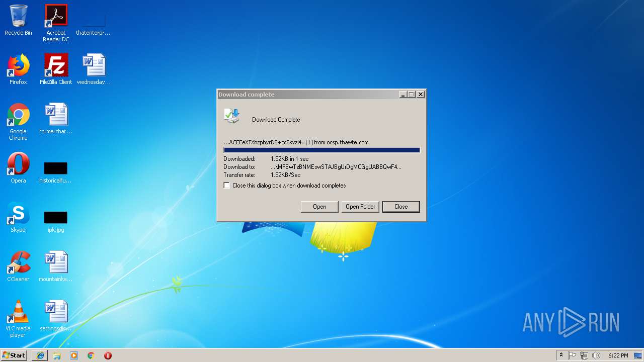Open Windows Explorer from taskbar
The height and width of the screenshot is (362, 644).
[57, 355]
